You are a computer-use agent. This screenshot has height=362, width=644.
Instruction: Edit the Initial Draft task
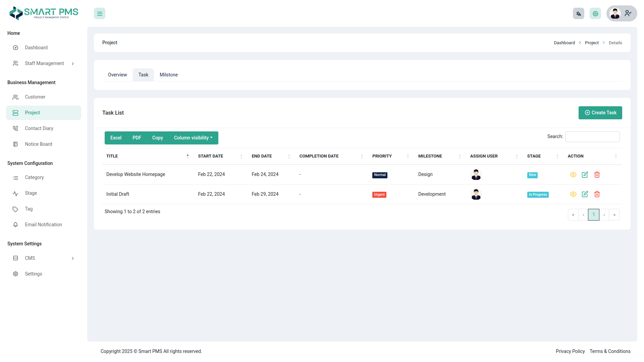click(585, 194)
